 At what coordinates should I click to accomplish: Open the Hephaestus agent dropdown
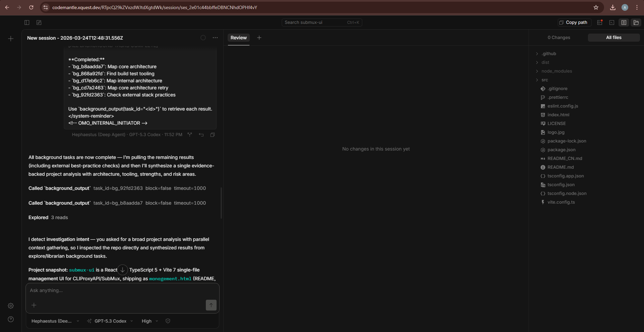(x=55, y=321)
